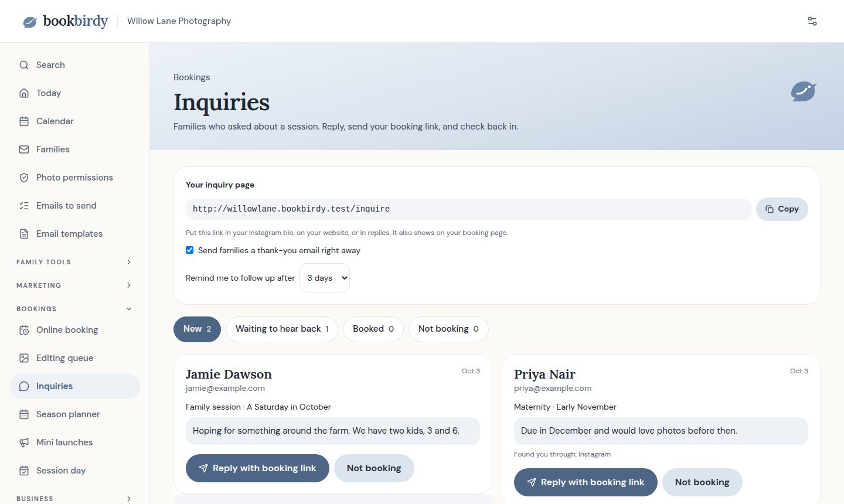Copy the inquiry page link
This screenshot has width=844, height=504.
coord(782,209)
